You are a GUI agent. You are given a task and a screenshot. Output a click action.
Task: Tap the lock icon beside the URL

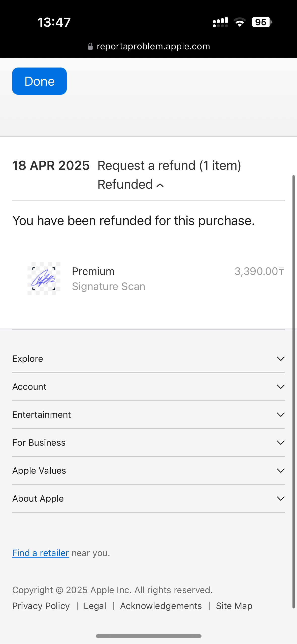[x=90, y=46]
